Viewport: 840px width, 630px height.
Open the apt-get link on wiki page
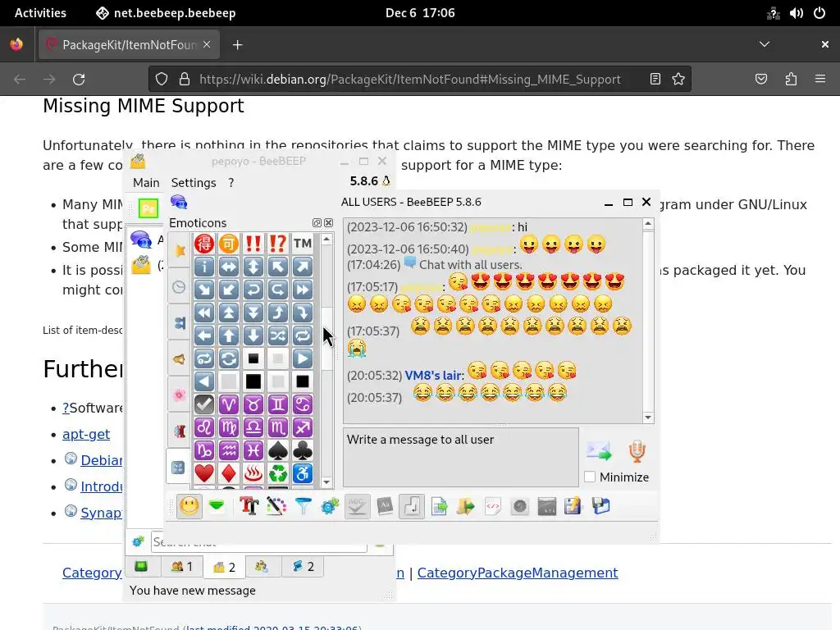85,434
